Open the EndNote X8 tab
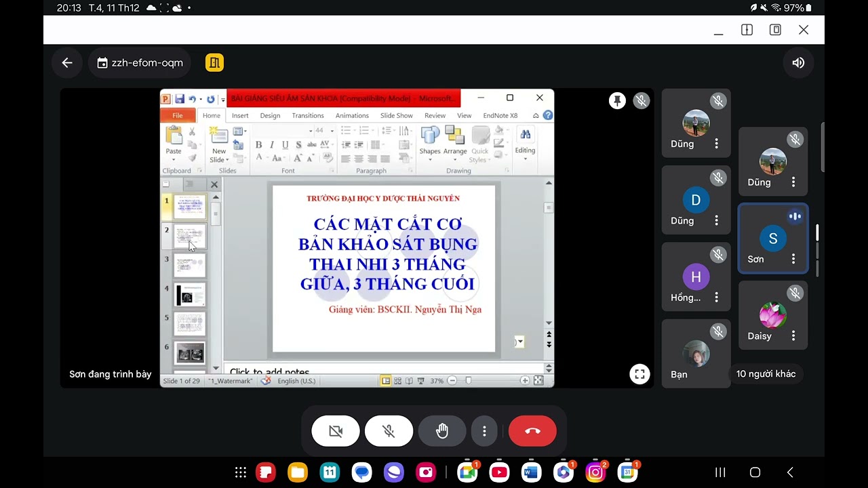This screenshot has width=868, height=488. 500,115
